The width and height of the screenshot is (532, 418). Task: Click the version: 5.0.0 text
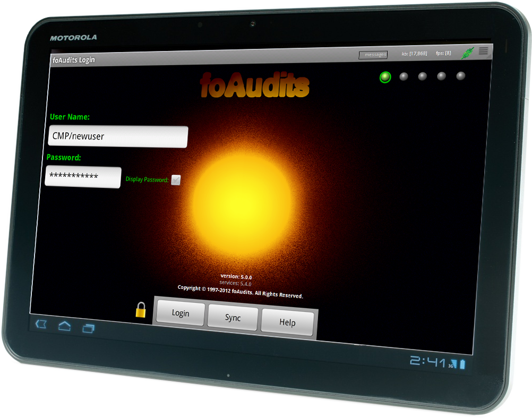[236, 277]
